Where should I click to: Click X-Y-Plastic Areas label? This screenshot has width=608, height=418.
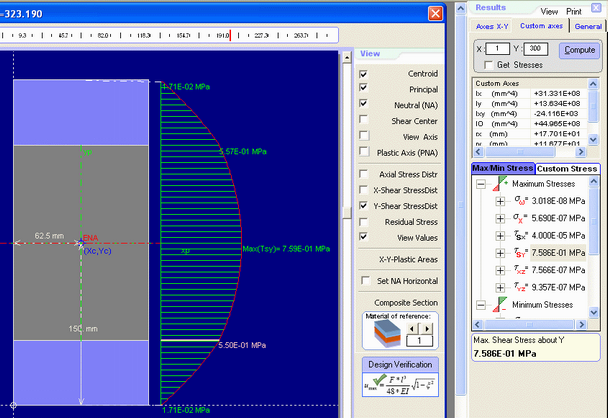pos(408,259)
